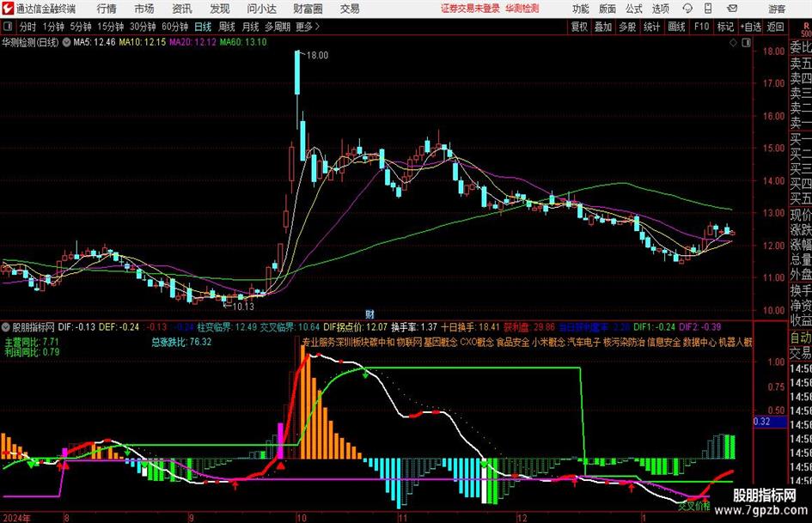The image size is (812, 523).
Task: Click the 18.00 high price label
Action: [317, 56]
